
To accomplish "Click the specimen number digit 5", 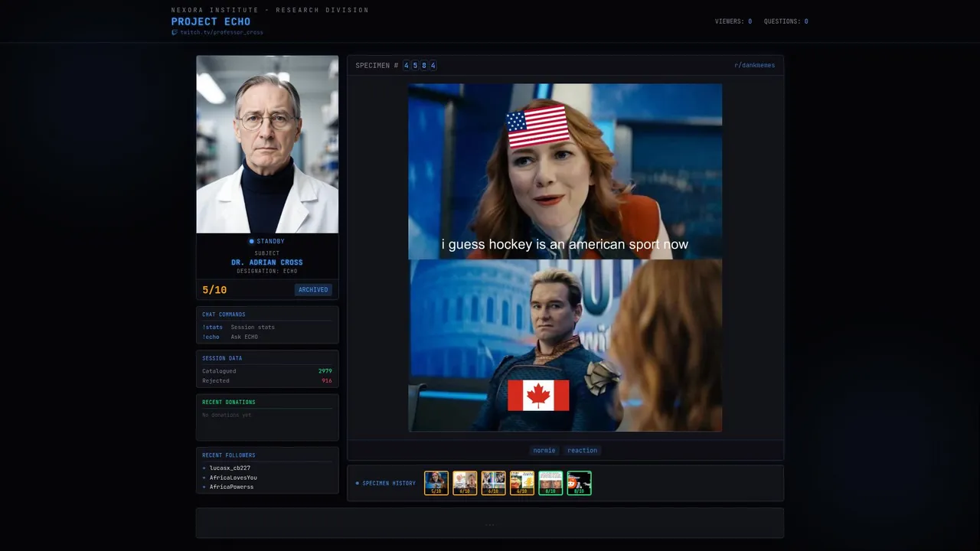I will coord(415,66).
